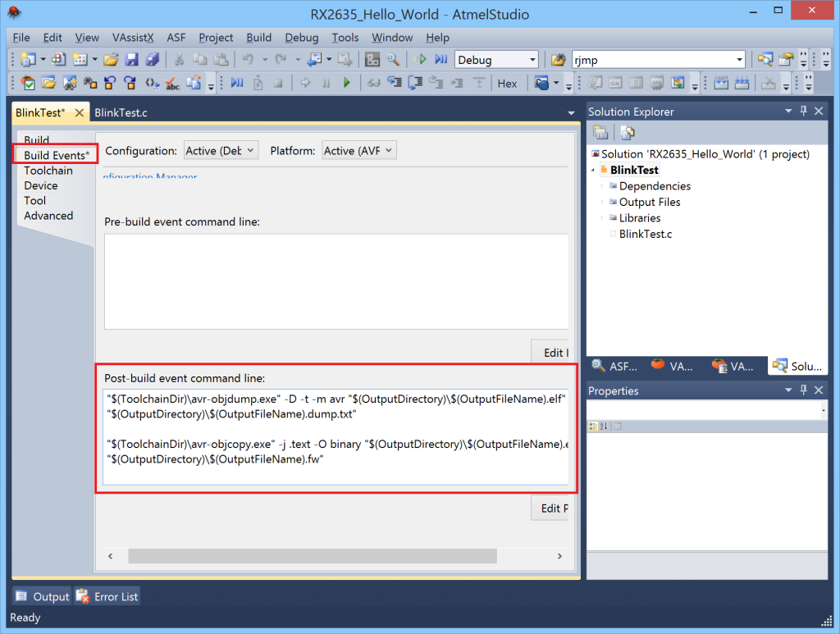Screen dimensions: 840x634
Task: Open Solution Explorer window options dropdown
Action: pos(788,111)
